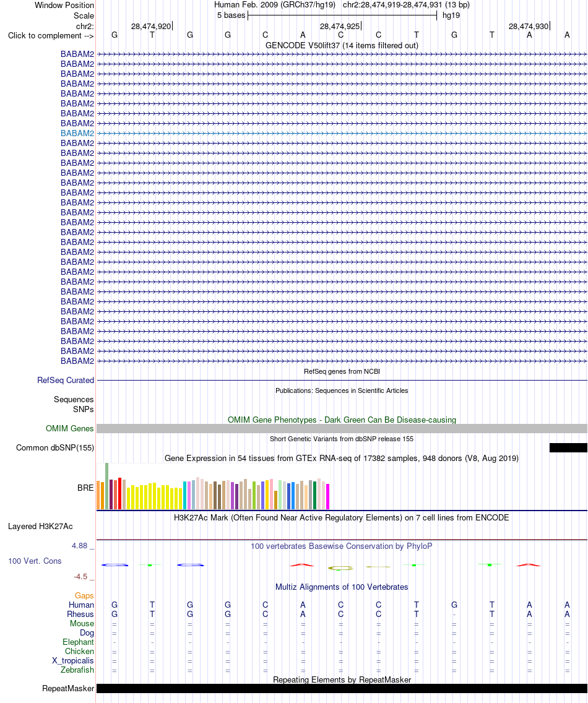This screenshot has width=588, height=703.
Task: Click the RefSeq Curated label
Action: pos(66,380)
